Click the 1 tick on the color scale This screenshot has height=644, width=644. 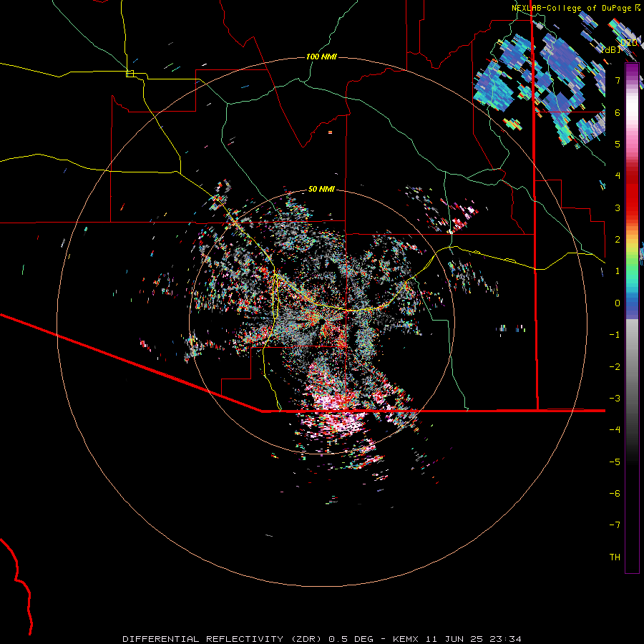point(618,271)
